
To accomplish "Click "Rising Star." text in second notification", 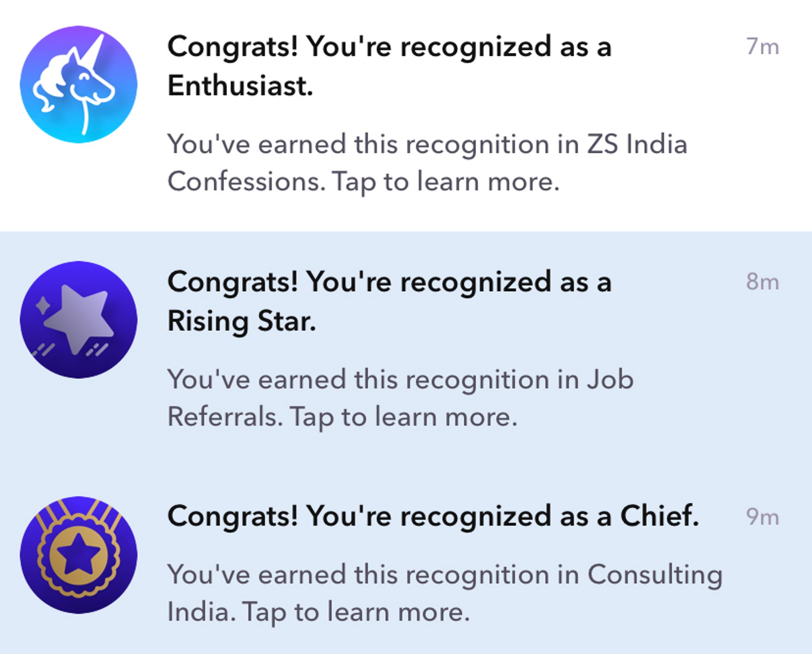I will click(242, 321).
